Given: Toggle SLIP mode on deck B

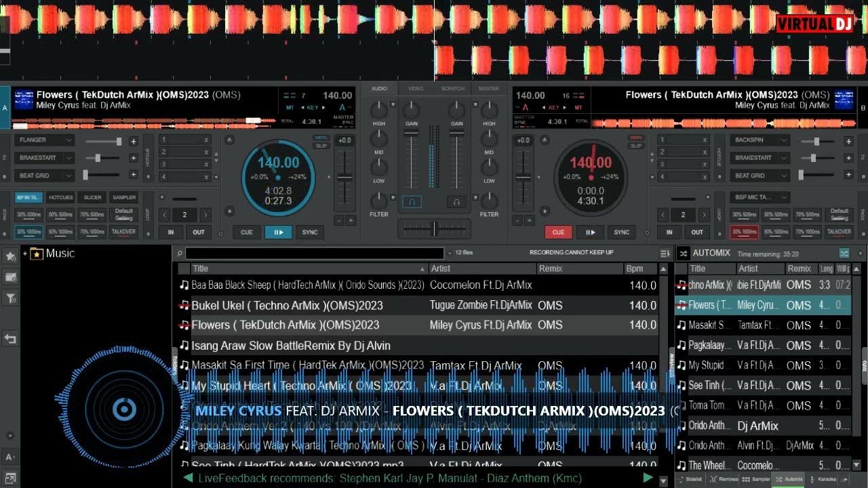Looking at the screenshot, I should [x=635, y=146].
